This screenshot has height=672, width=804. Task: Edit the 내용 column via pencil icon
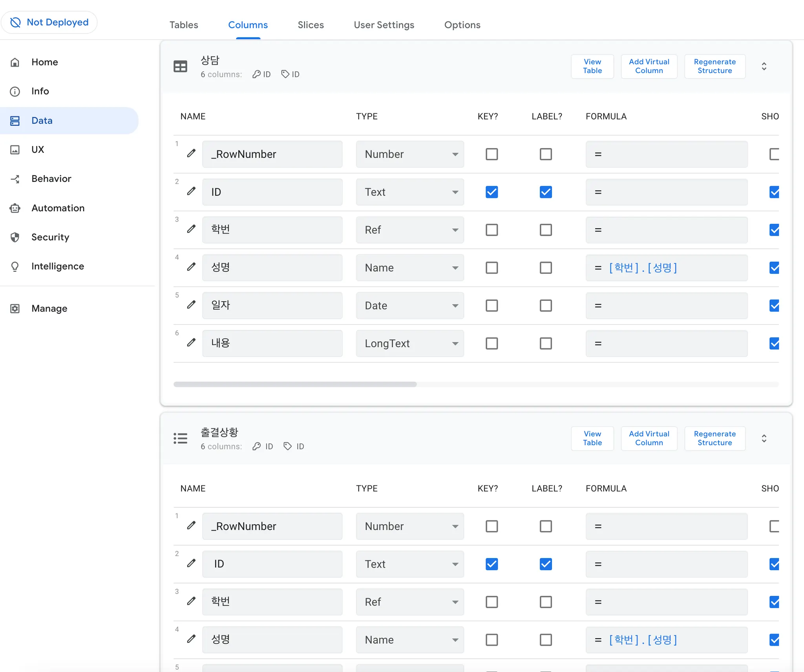191,343
